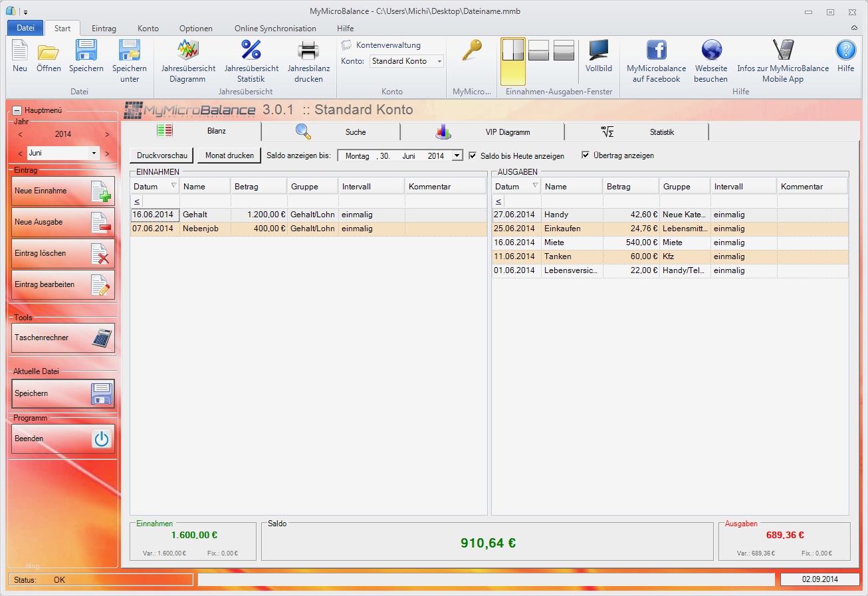868x596 pixels.
Task: Open the Konto account dropdown
Action: click(439, 61)
